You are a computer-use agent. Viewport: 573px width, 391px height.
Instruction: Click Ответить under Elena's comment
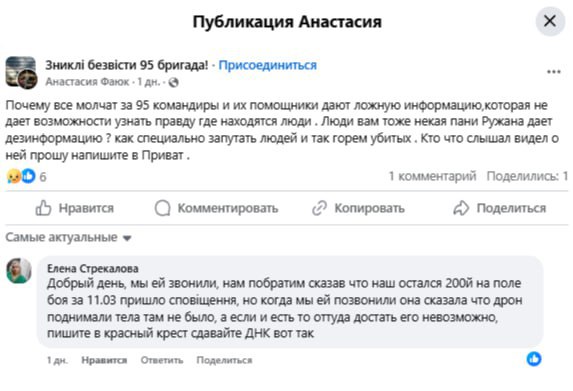click(162, 360)
